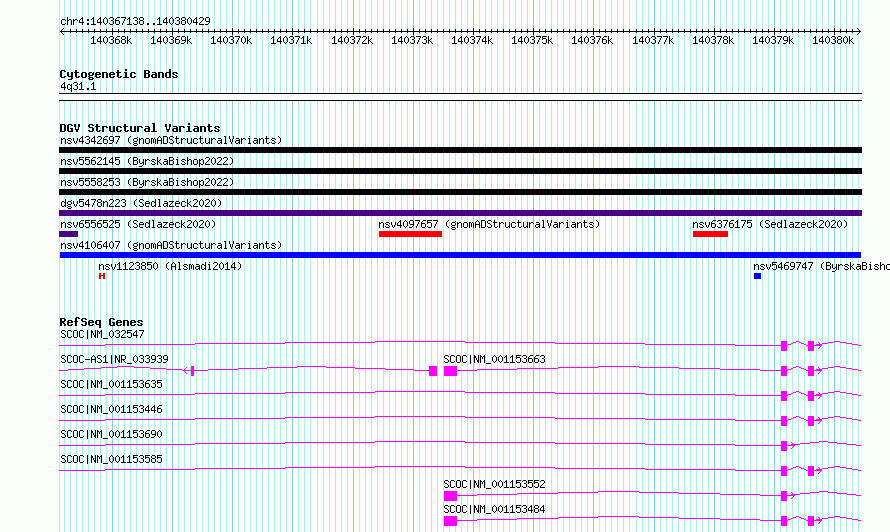
Task: Click the 4q31.1 cytogenetic band label
Action: pyautogui.click(x=78, y=86)
